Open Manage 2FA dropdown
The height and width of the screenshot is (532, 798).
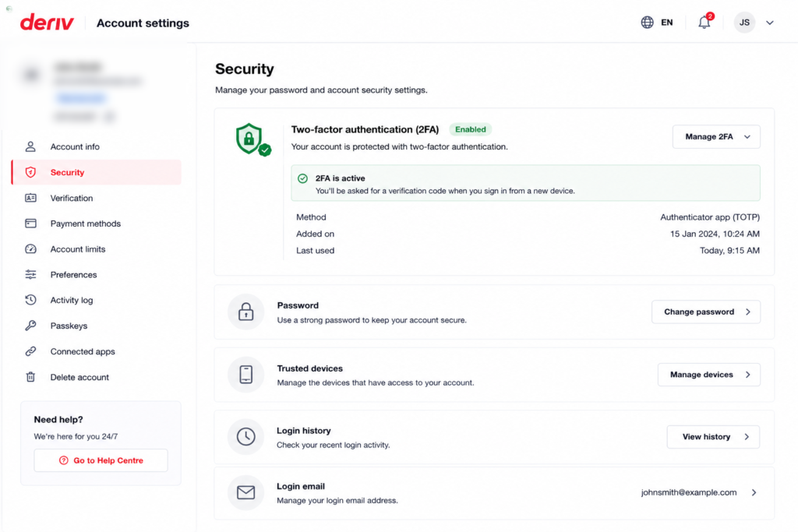click(x=716, y=136)
